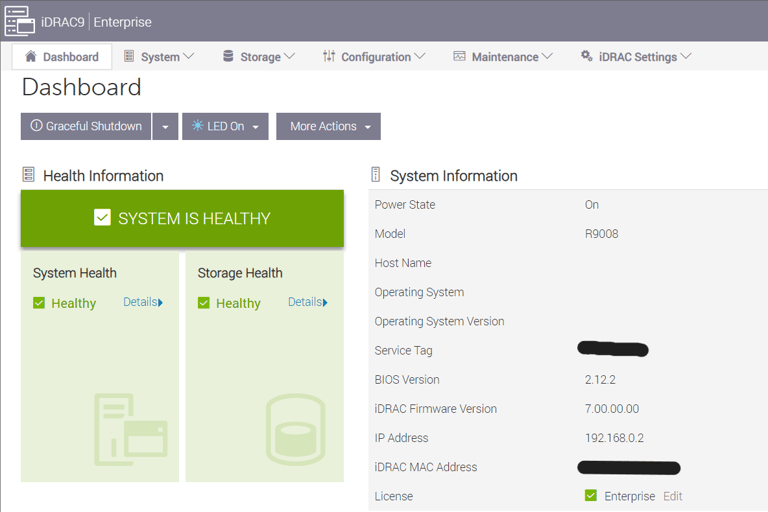Image resolution: width=768 pixels, height=512 pixels.
Task: Open Storage Health Details link
Action: point(308,302)
